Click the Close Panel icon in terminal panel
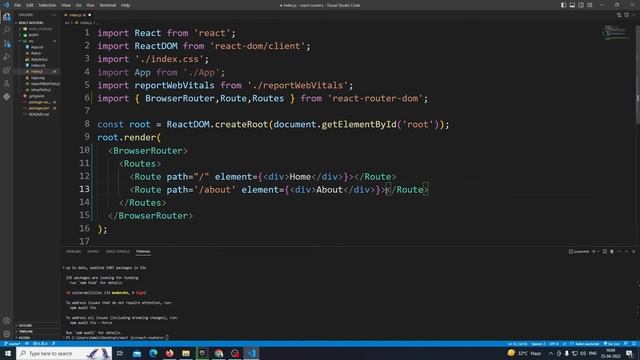The image size is (640, 360). pyautogui.click(x=633, y=251)
